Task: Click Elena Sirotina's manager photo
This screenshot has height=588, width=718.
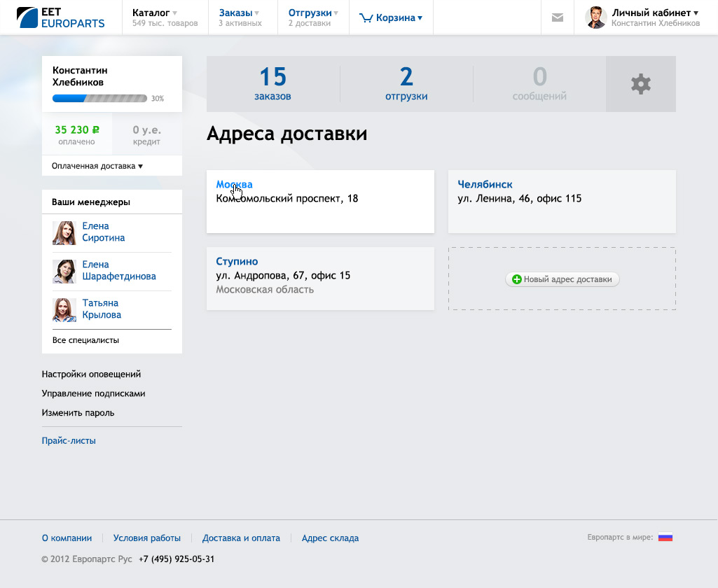Action: (x=64, y=232)
